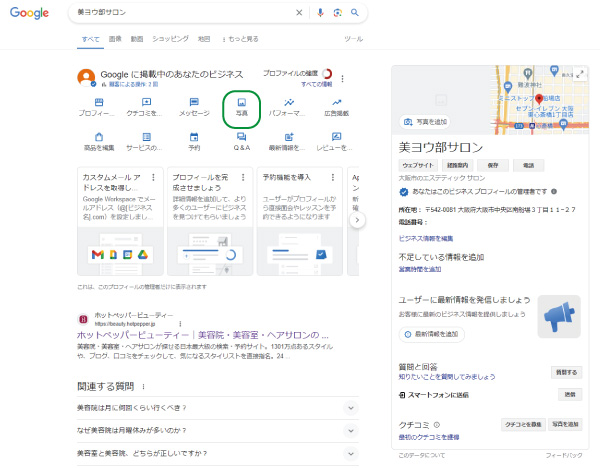This screenshot has height=468, width=600.
Task: Open the 営業時間を追加 link
Action: [420, 269]
